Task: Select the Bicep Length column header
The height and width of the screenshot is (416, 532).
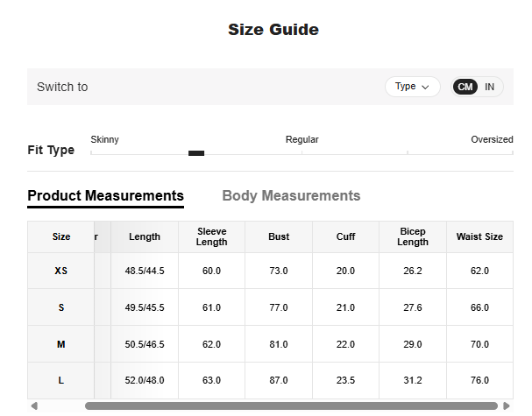Action: (413, 236)
